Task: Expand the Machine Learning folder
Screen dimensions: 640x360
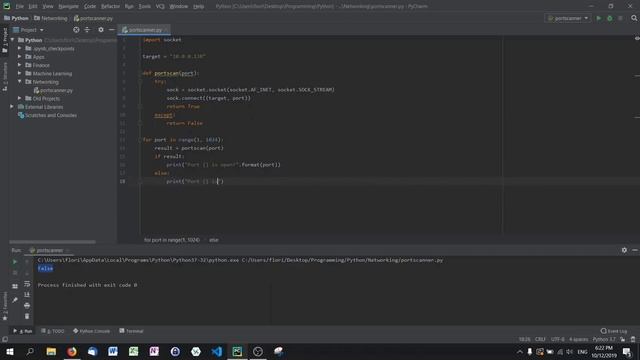Action: tap(20, 73)
